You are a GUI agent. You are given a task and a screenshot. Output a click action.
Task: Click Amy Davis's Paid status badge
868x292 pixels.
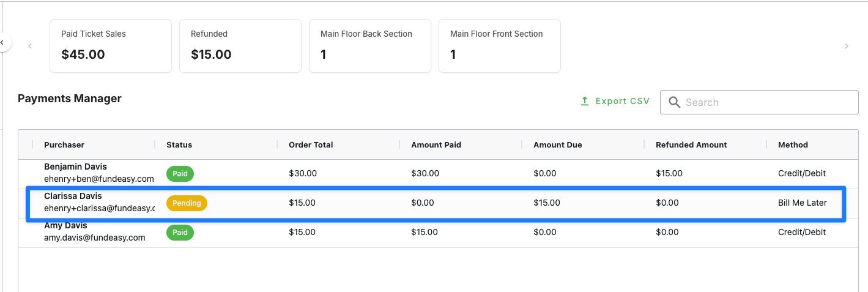[180, 233]
